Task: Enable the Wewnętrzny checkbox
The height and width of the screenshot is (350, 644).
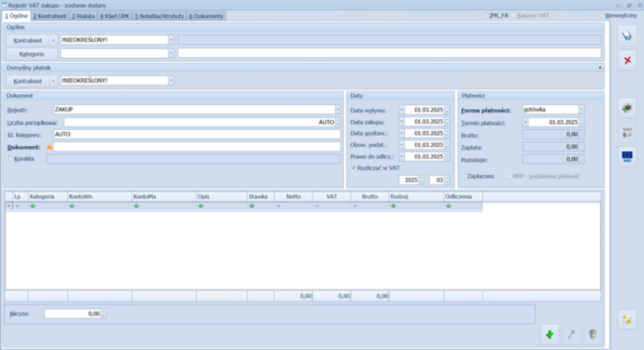Action: [601, 15]
